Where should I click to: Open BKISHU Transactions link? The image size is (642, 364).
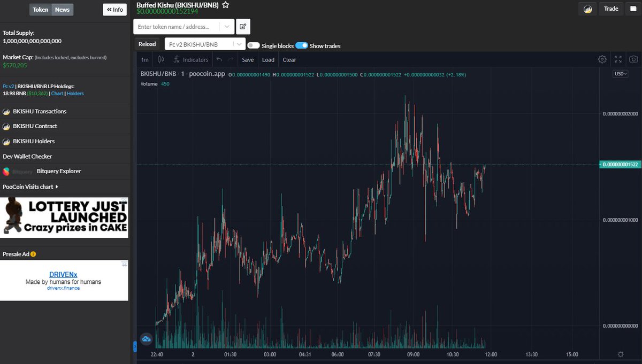pos(40,112)
